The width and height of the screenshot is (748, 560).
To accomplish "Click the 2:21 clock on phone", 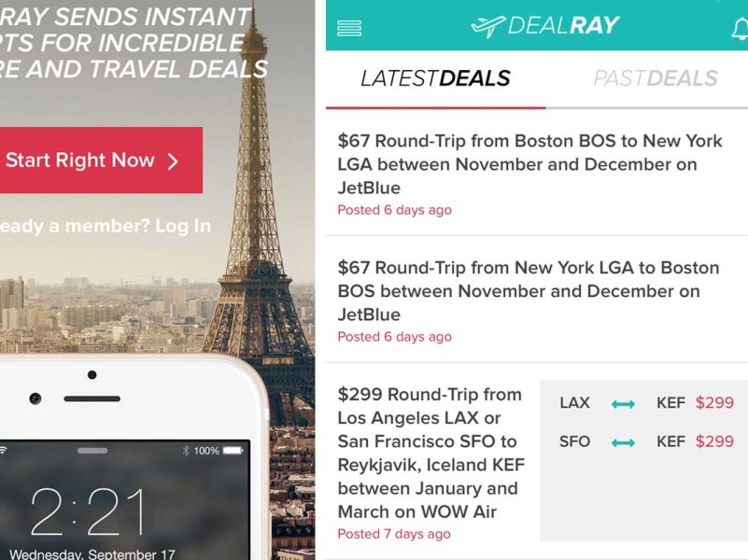I will tap(89, 513).
